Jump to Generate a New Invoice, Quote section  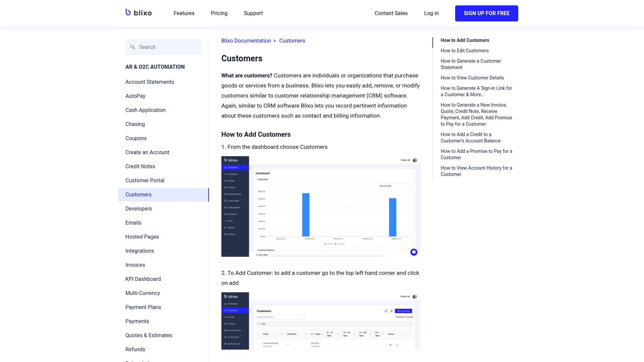476,114
